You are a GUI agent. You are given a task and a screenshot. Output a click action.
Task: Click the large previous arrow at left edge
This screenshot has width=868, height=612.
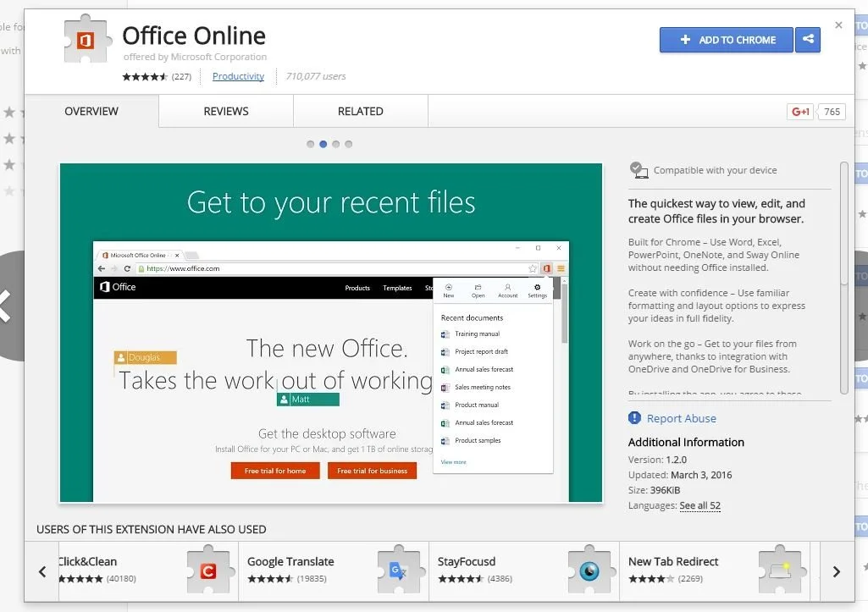click(8, 306)
